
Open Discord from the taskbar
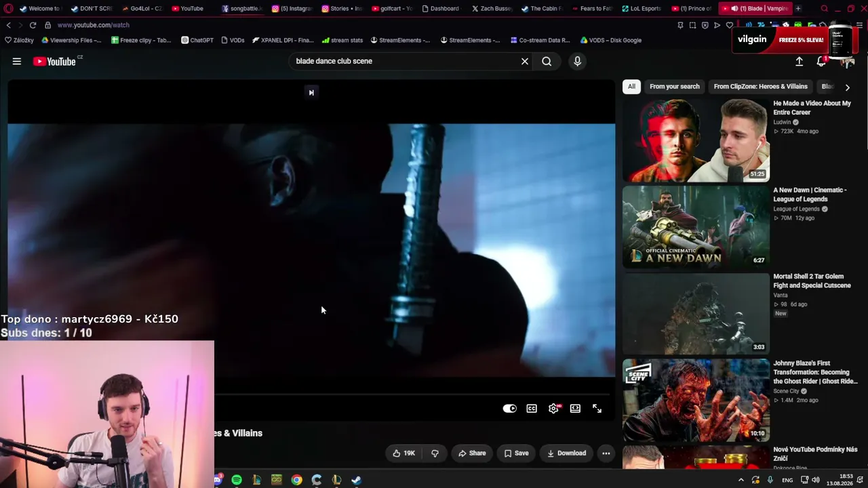(x=217, y=480)
